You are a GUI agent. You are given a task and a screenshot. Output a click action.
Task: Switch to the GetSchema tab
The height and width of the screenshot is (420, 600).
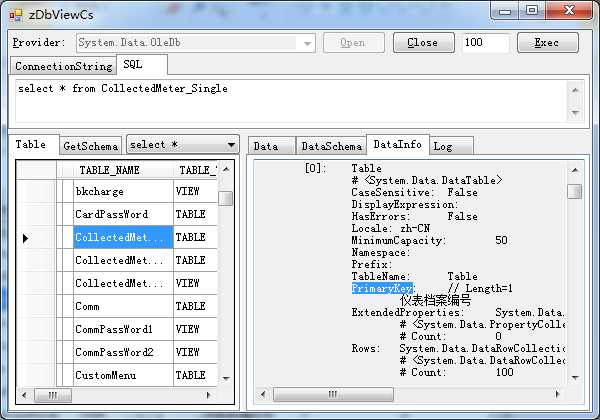point(91,146)
